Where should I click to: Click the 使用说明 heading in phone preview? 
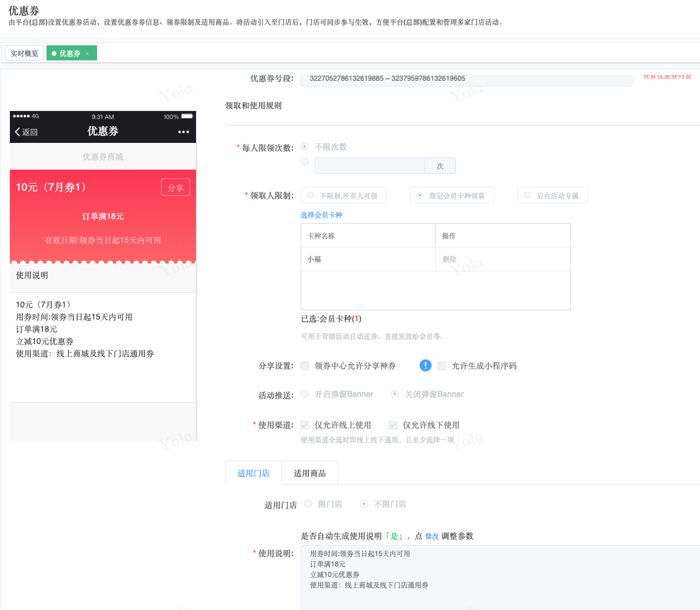pyautogui.click(x=32, y=275)
